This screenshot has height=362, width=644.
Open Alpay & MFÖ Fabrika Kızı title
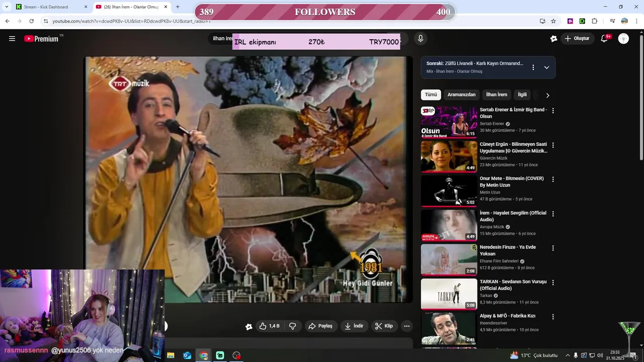(x=507, y=316)
